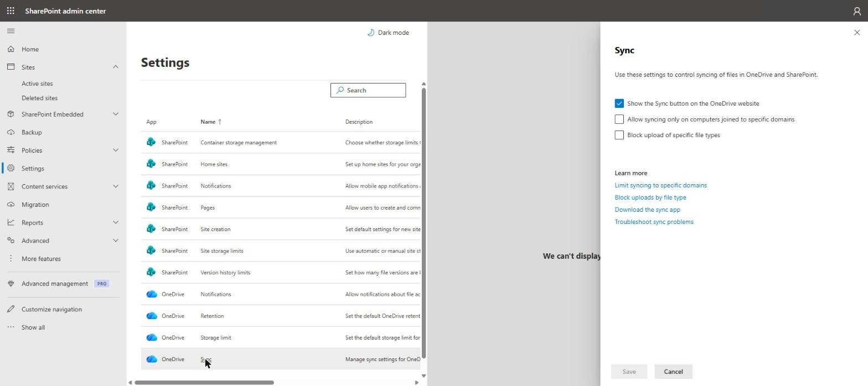This screenshot has width=868, height=386.
Task: Expand the Reports chevron
Action: (116, 222)
